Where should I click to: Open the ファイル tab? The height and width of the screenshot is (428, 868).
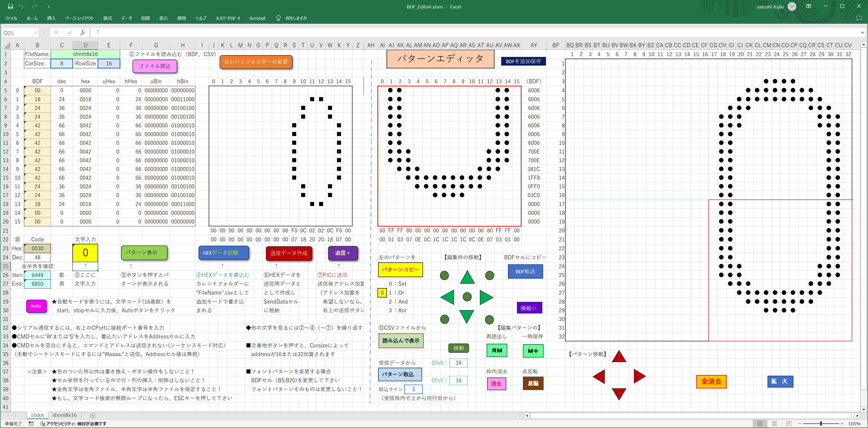click(x=11, y=18)
